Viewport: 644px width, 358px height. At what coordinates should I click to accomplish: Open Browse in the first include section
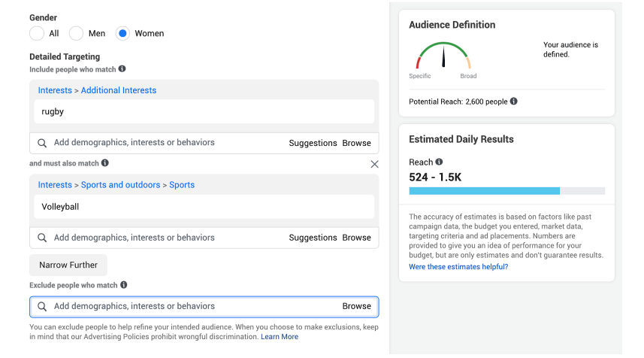click(x=356, y=143)
